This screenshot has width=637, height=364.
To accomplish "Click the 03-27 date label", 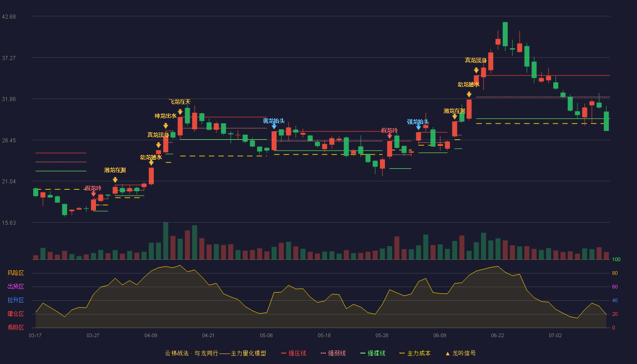I will tap(93, 335).
